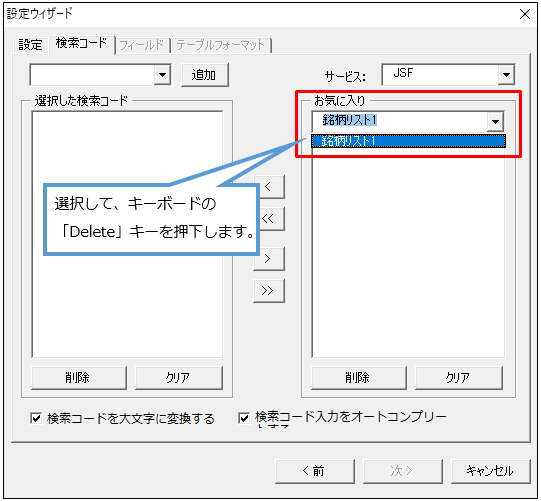Click クリア under 選択した検索コード

click(179, 378)
